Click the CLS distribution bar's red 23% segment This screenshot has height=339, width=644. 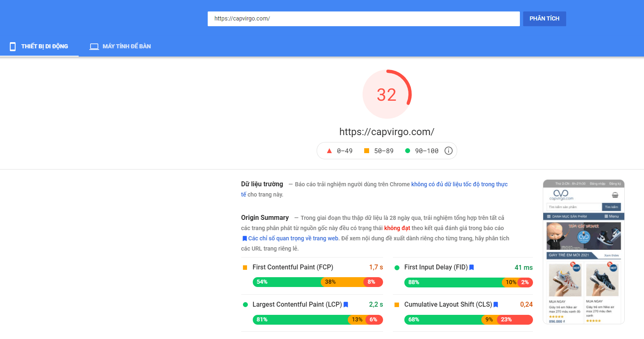(x=514, y=320)
